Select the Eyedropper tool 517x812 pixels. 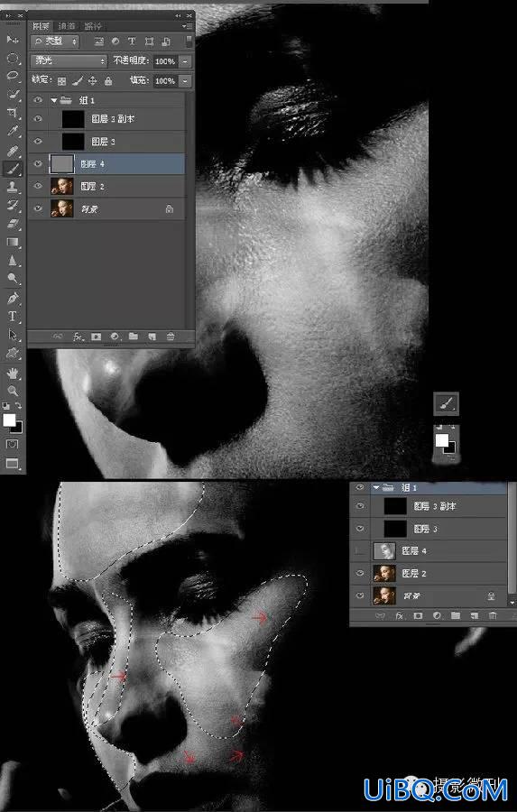coord(13,131)
